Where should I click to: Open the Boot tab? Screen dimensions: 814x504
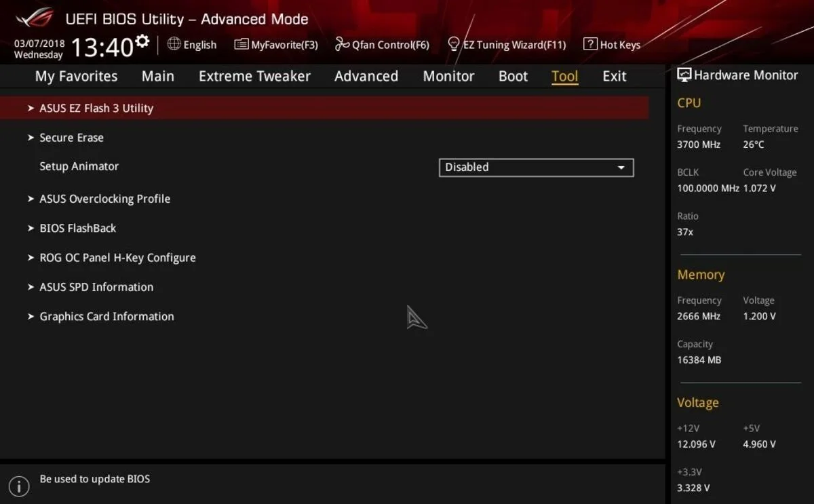click(513, 76)
